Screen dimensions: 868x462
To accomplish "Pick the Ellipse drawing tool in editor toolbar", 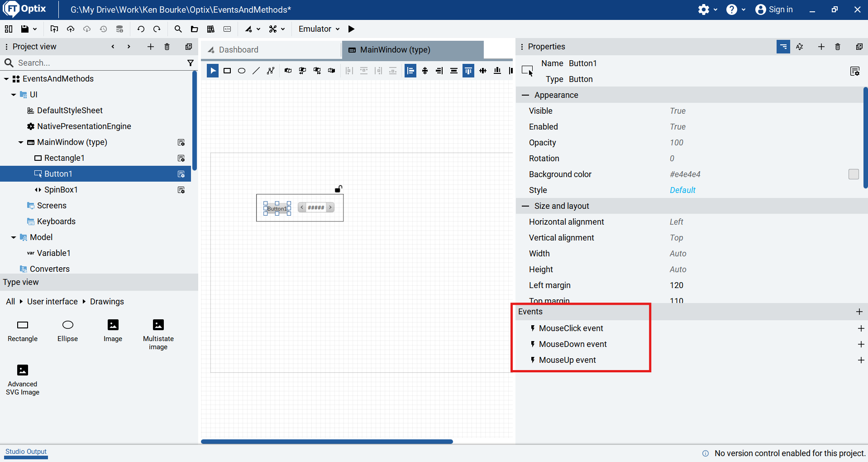I will [242, 71].
